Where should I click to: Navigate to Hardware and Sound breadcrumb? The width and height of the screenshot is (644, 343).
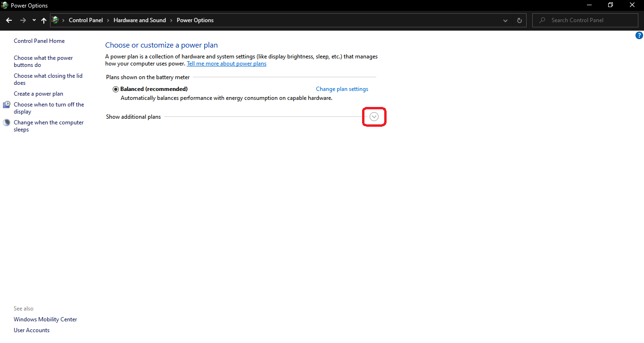[x=140, y=20]
